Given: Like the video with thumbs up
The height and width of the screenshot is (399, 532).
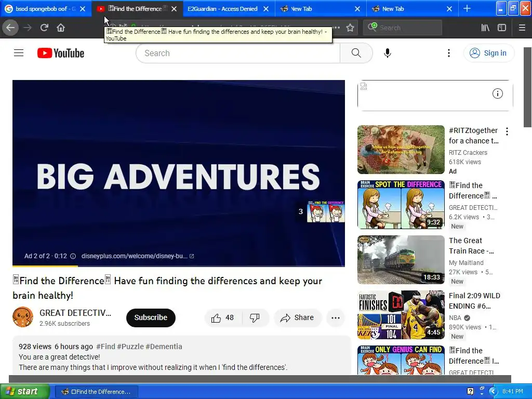Looking at the screenshot, I should 222,318.
